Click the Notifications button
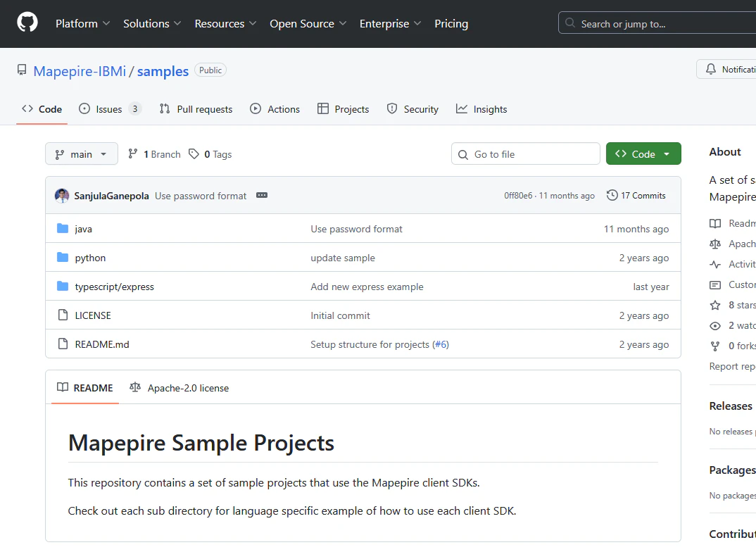This screenshot has width=756, height=552. (x=726, y=69)
